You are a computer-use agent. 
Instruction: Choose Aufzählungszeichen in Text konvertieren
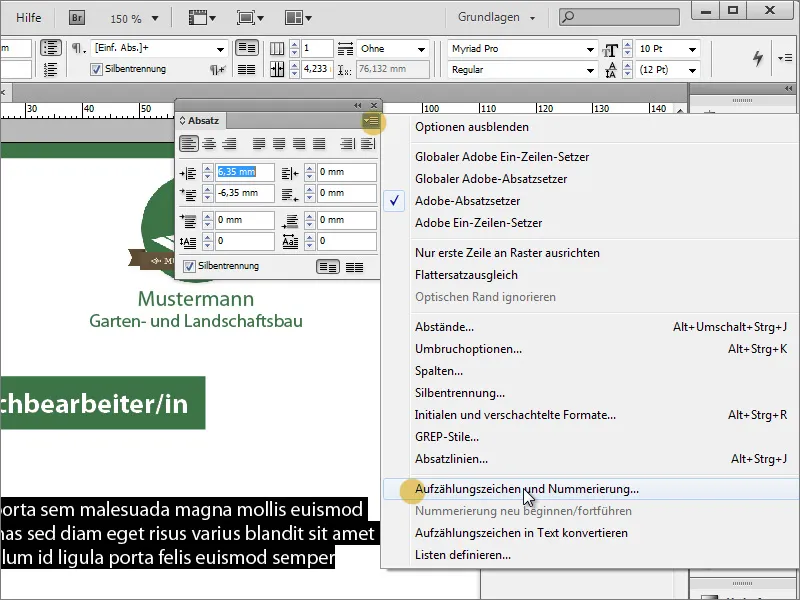point(521,533)
